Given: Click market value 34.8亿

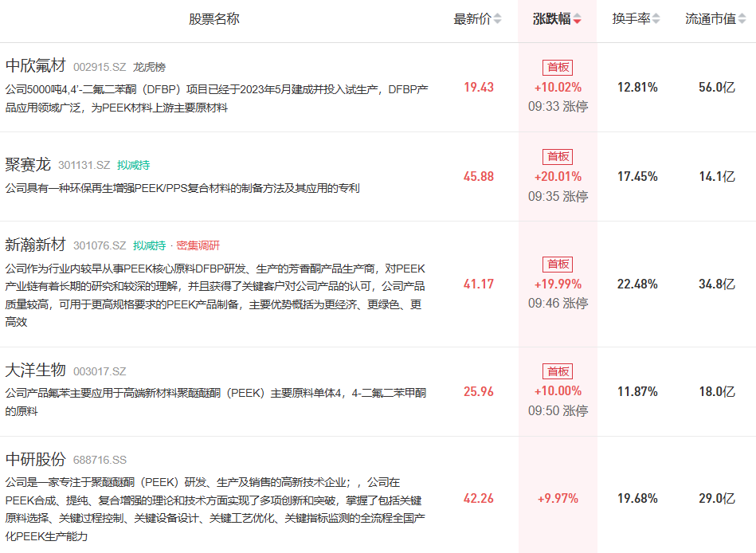Looking at the screenshot, I should pyautogui.click(x=717, y=284).
